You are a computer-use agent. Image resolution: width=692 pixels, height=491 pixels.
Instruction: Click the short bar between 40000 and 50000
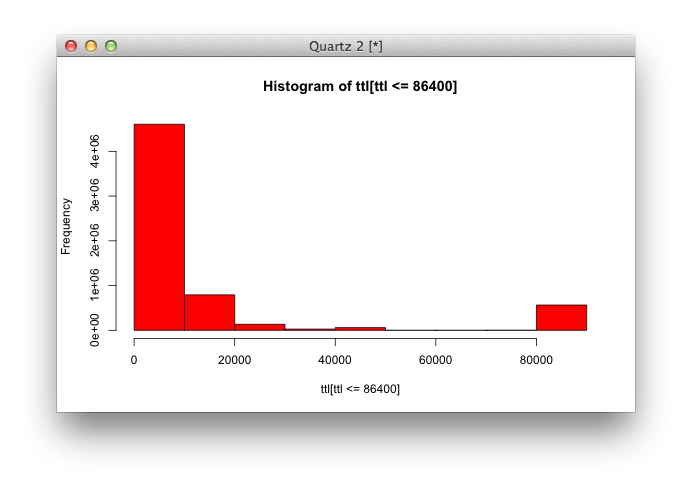360,328
